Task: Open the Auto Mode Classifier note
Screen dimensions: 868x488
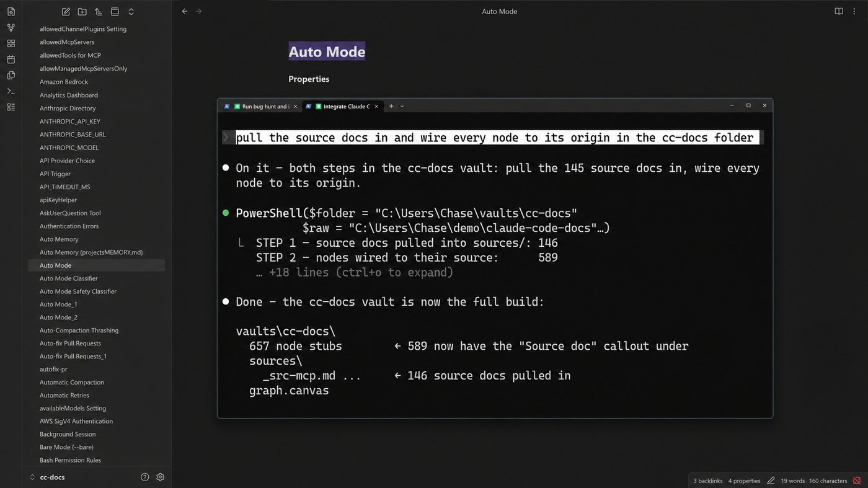Action: [x=69, y=278]
